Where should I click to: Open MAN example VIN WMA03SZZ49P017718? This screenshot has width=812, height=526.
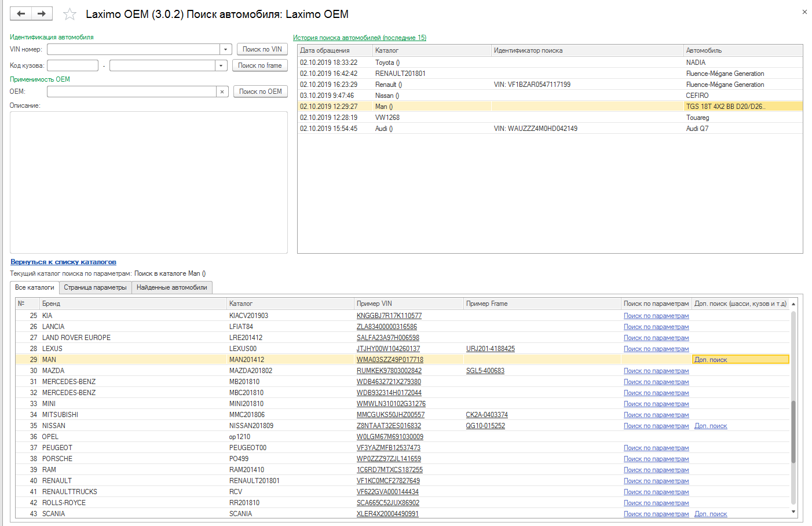[390, 360]
